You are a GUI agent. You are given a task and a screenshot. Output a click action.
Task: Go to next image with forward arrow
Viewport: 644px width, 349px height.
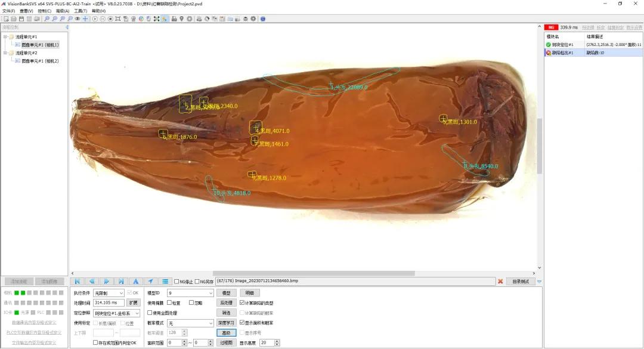[106, 281]
